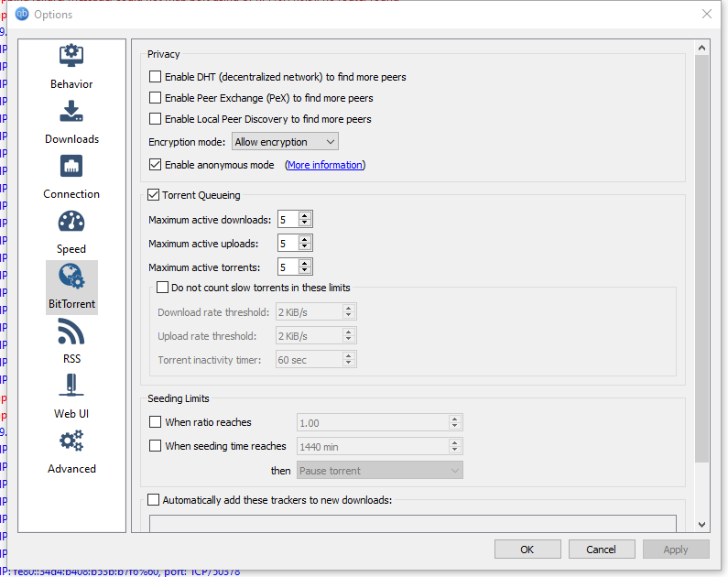Switch to Behavior tab label
Viewport: 728px width, 577px height.
click(71, 84)
